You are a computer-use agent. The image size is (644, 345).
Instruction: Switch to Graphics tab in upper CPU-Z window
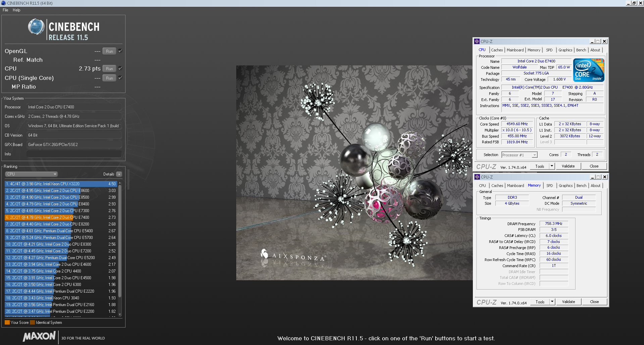(x=565, y=50)
